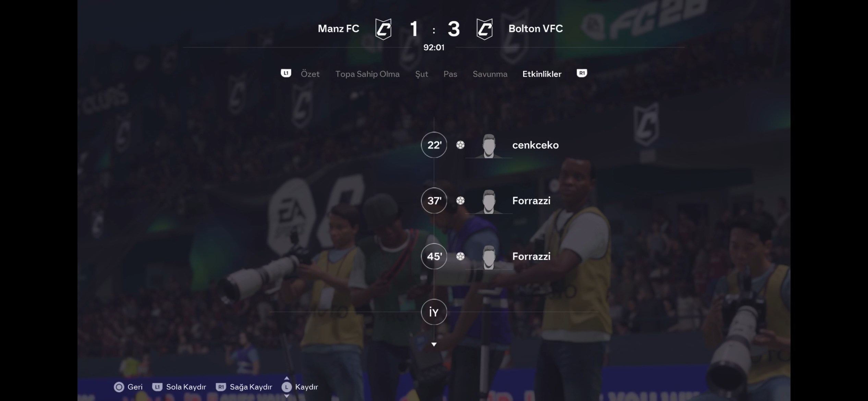The image size is (868, 401).
Task: Open the Pas statistics tab
Action: [450, 74]
